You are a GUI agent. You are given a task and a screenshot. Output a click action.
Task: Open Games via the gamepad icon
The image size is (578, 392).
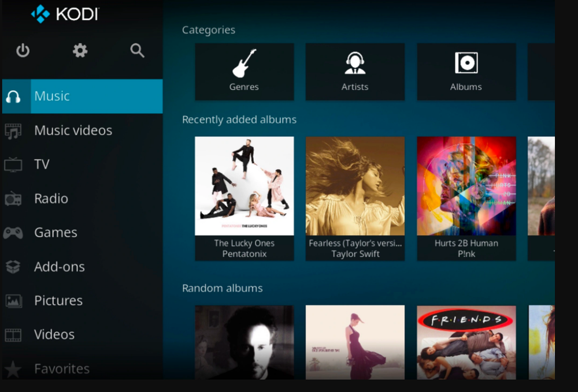tap(14, 232)
